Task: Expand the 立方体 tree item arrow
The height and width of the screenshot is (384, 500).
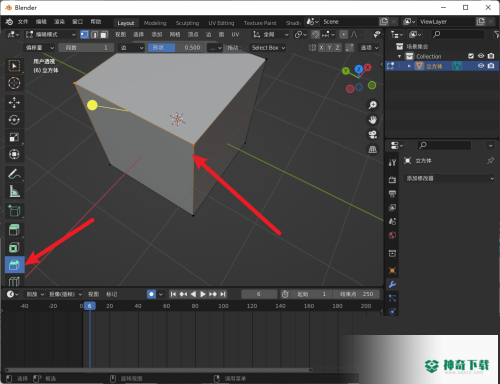Action: pos(409,66)
